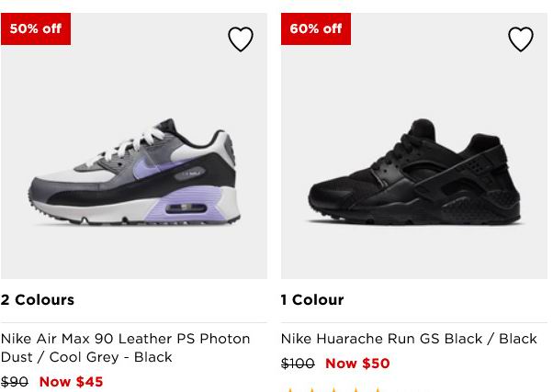Click the Now $45 sale price

click(x=71, y=382)
